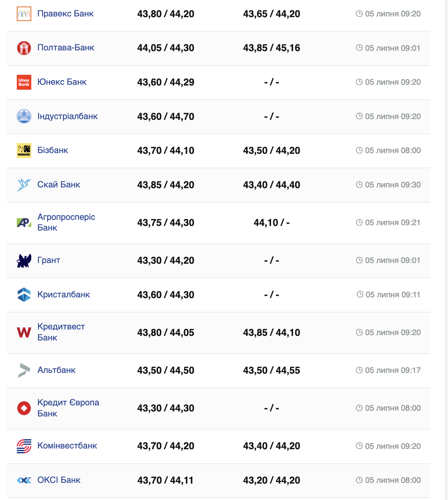The width and height of the screenshot is (448, 500).
Task: Follow the Скай Банк link
Action: [59, 185]
